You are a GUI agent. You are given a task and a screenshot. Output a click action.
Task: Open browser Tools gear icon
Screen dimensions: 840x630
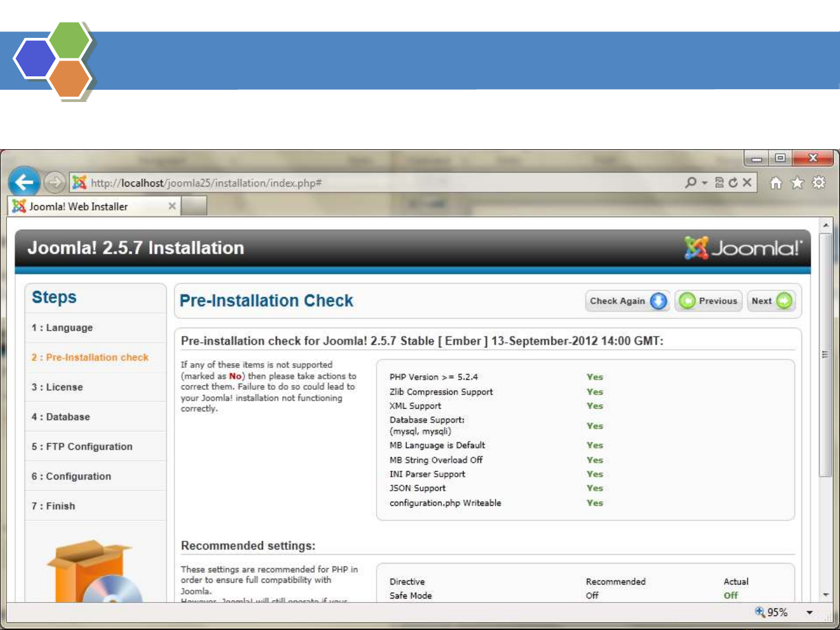pos(818,182)
